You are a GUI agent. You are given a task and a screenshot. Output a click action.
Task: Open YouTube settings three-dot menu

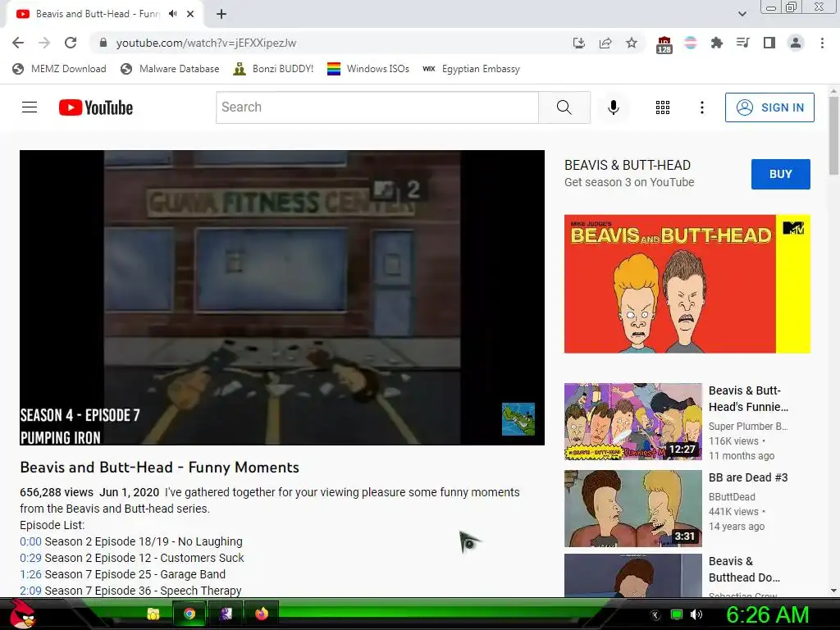pyautogui.click(x=702, y=107)
